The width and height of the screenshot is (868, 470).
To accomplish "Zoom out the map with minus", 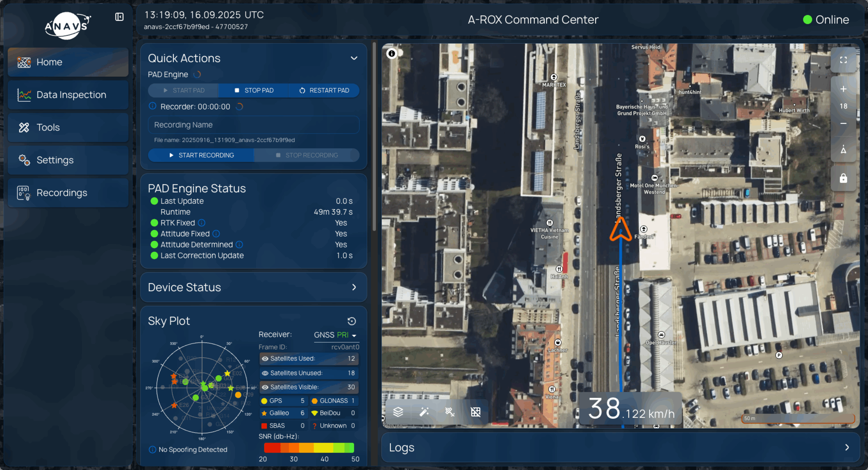I will click(x=843, y=123).
